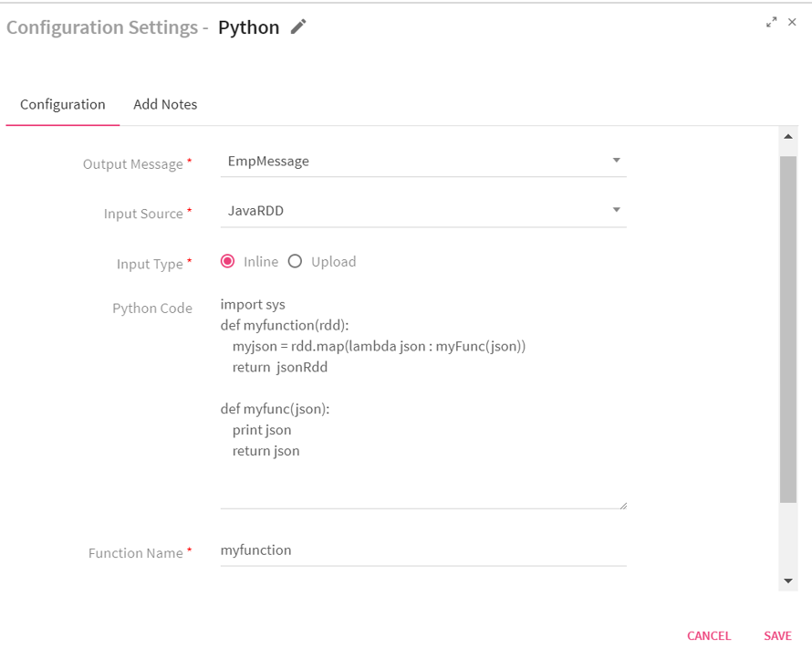
Task: Click the scrollbar down arrow
Action: tap(788, 581)
